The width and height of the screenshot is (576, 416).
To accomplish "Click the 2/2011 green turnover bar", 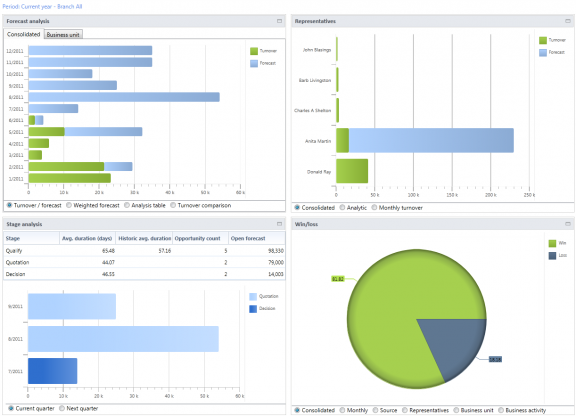I will pyautogui.click(x=66, y=166).
